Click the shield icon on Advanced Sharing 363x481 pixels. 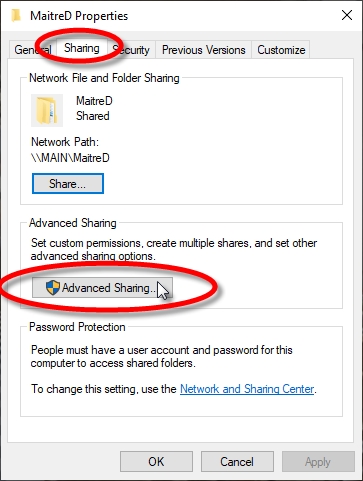click(x=52, y=288)
